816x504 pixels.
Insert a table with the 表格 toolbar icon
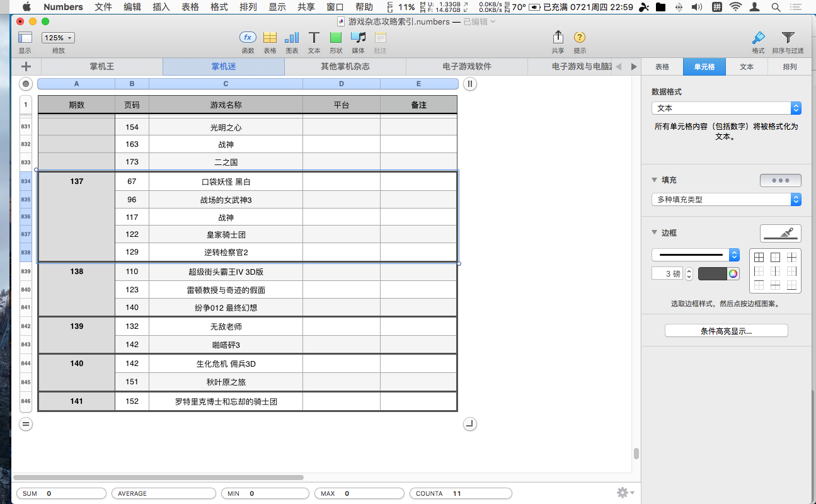[x=270, y=37]
